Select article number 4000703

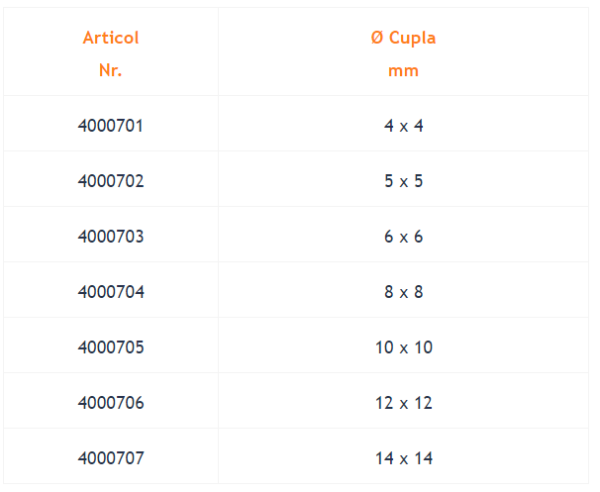[x=111, y=236]
